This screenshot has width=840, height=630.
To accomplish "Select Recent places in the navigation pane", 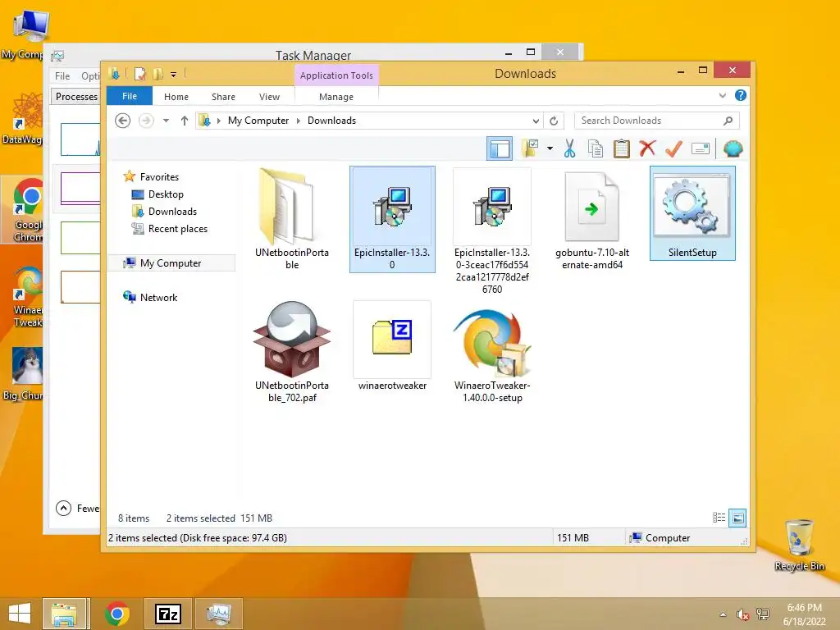I will [x=177, y=229].
